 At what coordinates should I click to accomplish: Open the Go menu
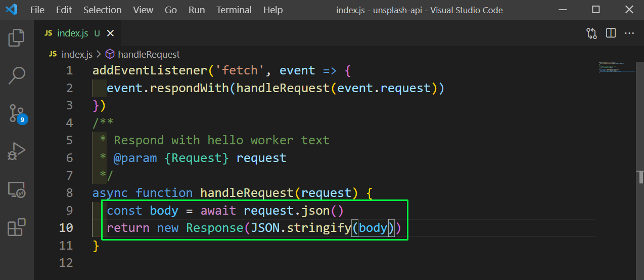point(171,10)
